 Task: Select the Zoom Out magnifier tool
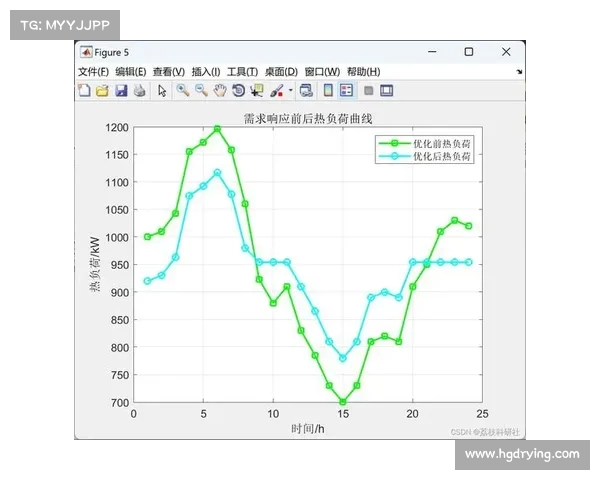click(201, 90)
